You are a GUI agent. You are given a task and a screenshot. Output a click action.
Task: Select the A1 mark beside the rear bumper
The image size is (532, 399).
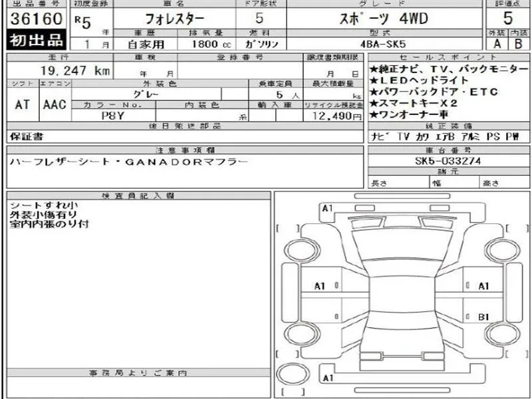coord(327,378)
